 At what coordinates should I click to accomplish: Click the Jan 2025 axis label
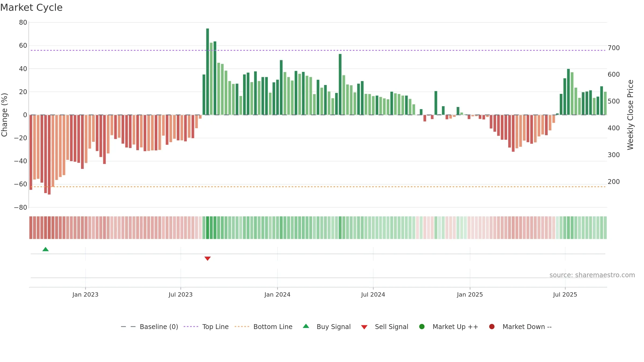[x=470, y=295]
